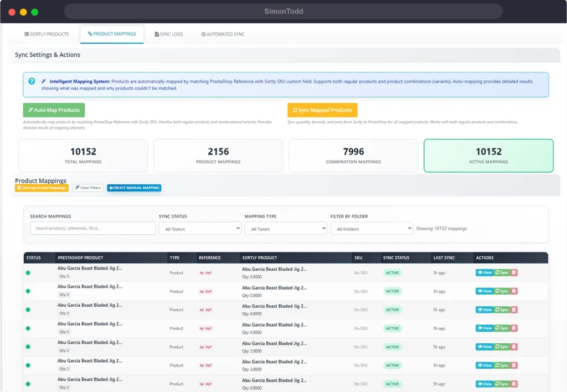Switch to the Sortly Products tab
The width and height of the screenshot is (567, 392).
pos(47,34)
